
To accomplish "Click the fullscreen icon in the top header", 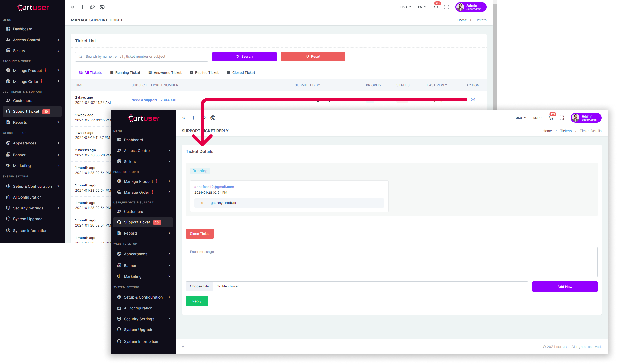I will pos(446,7).
